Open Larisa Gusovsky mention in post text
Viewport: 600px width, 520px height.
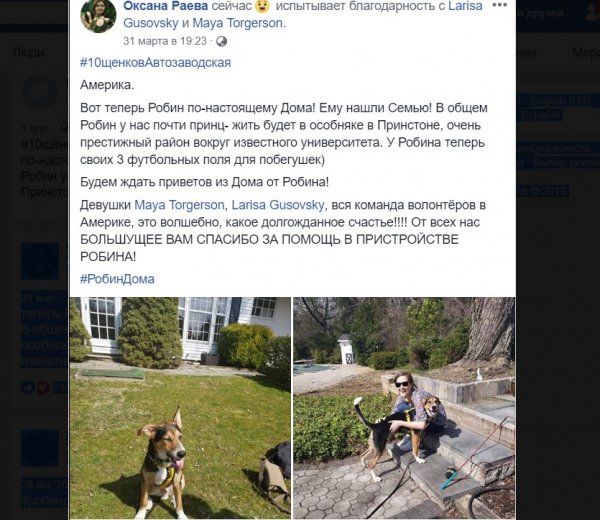point(278,205)
